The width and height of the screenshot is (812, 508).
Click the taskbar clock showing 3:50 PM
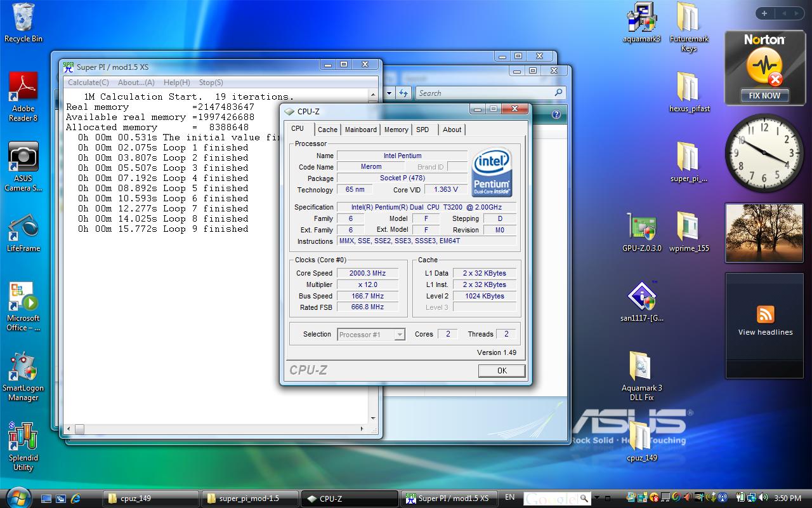(787, 498)
